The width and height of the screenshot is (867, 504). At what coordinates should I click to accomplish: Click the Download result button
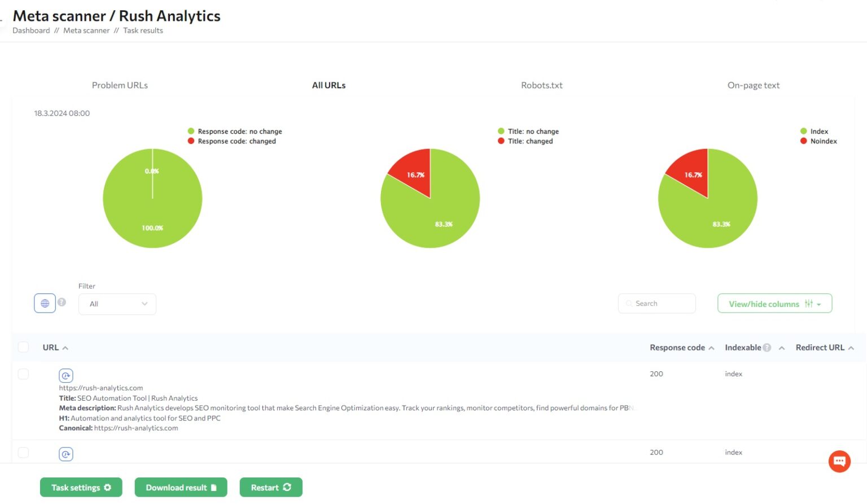pos(181,487)
